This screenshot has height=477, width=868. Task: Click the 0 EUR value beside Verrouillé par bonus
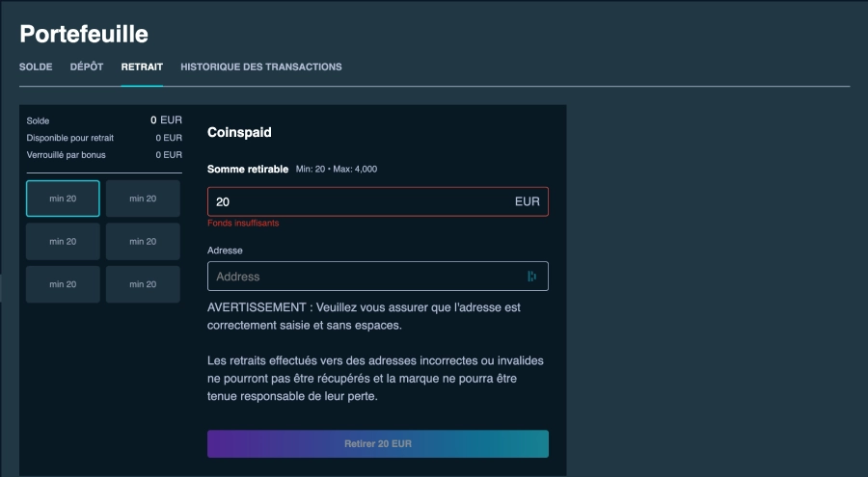point(169,155)
